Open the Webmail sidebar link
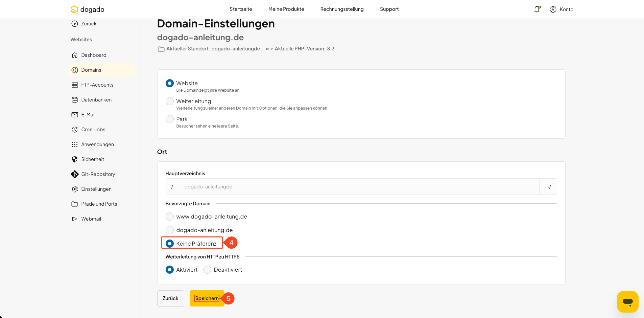Screen dimensions: 644x318 101,219
